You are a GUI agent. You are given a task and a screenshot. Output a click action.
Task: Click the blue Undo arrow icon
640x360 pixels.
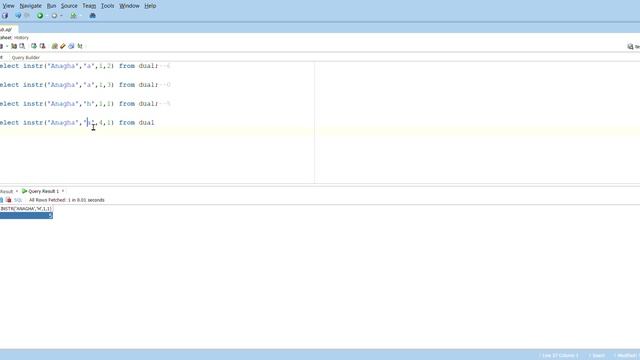(x=18, y=16)
